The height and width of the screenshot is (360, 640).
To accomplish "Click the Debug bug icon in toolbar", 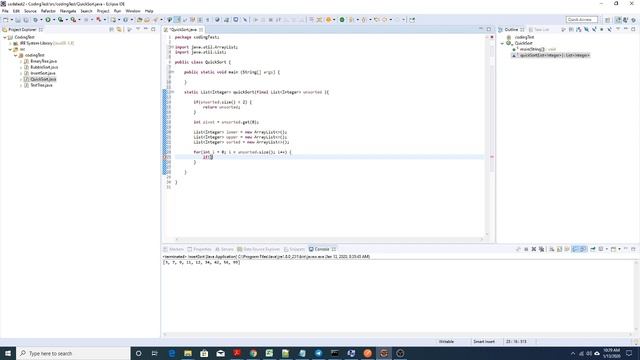I will tap(36, 20).
